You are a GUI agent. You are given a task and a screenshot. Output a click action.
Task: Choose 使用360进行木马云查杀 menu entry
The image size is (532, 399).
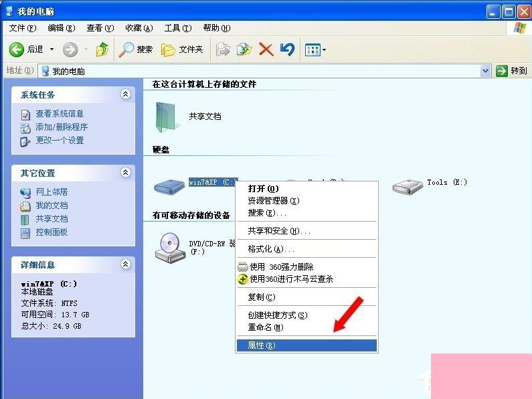click(306, 279)
